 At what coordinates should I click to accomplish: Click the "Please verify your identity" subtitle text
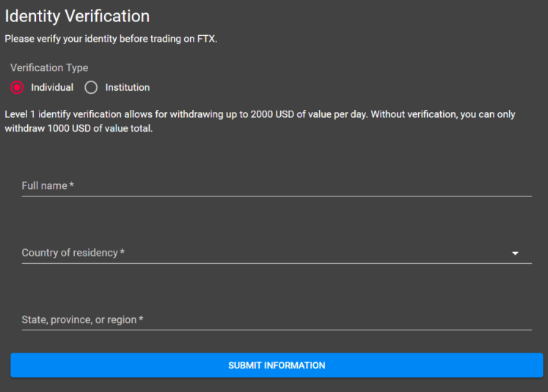(x=111, y=39)
